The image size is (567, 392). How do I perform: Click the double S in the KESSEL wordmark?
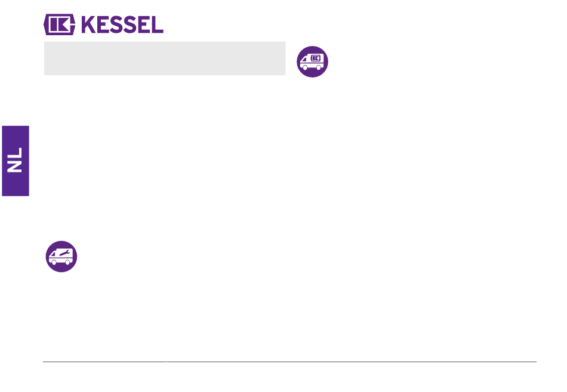[123, 24]
